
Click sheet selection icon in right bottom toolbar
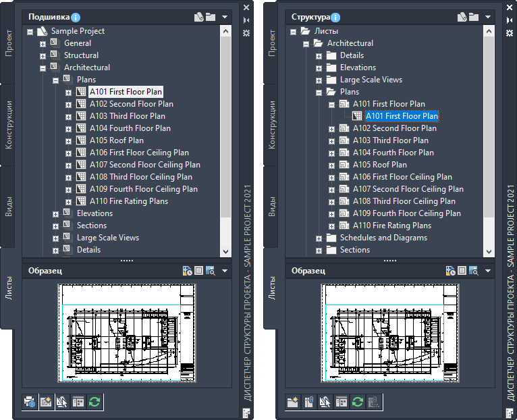[325, 402]
